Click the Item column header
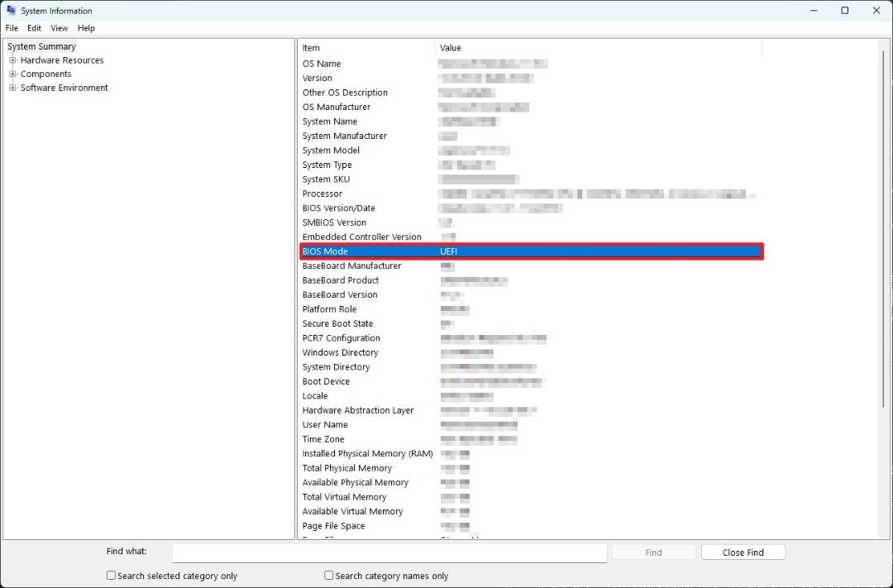The height and width of the screenshot is (588, 893). pos(366,48)
